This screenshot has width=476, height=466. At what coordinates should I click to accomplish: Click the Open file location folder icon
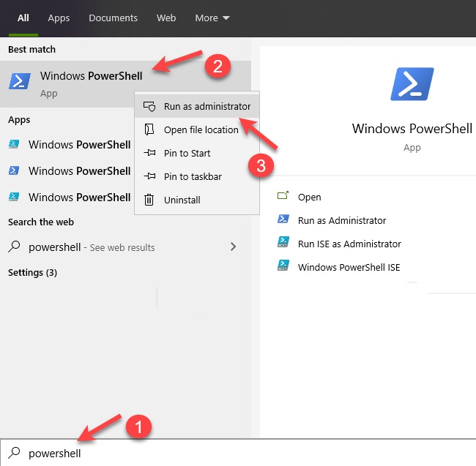149,129
